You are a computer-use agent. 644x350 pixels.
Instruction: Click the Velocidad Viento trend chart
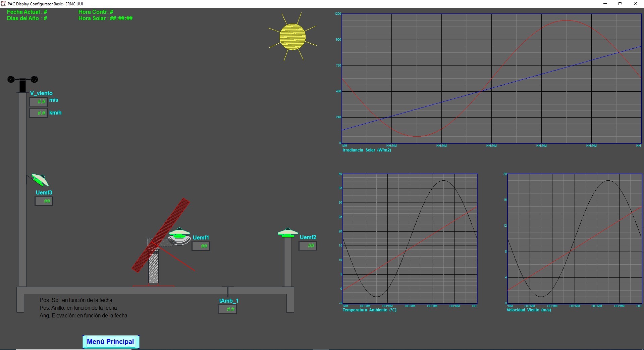574,238
